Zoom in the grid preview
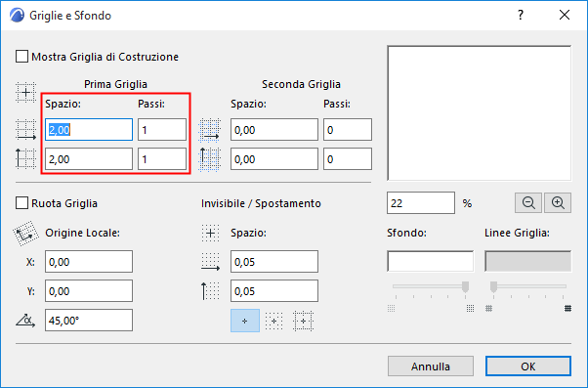The width and height of the screenshot is (588, 388). pos(558,203)
